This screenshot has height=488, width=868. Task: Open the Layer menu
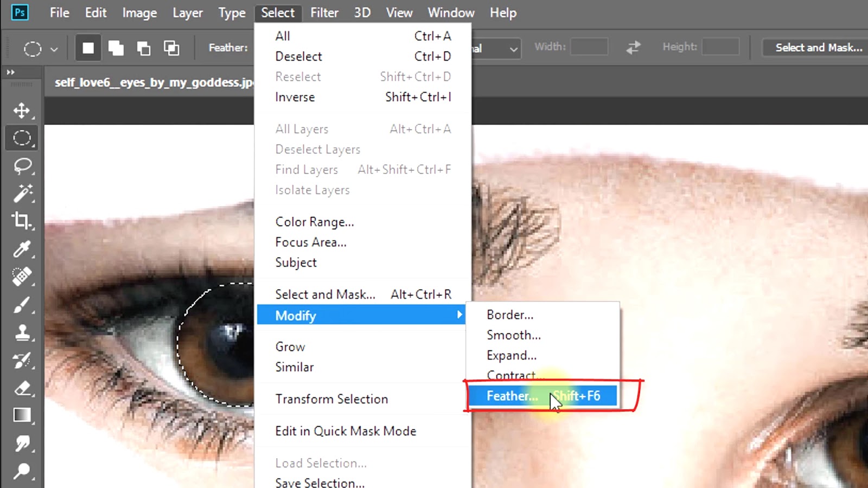[188, 12]
